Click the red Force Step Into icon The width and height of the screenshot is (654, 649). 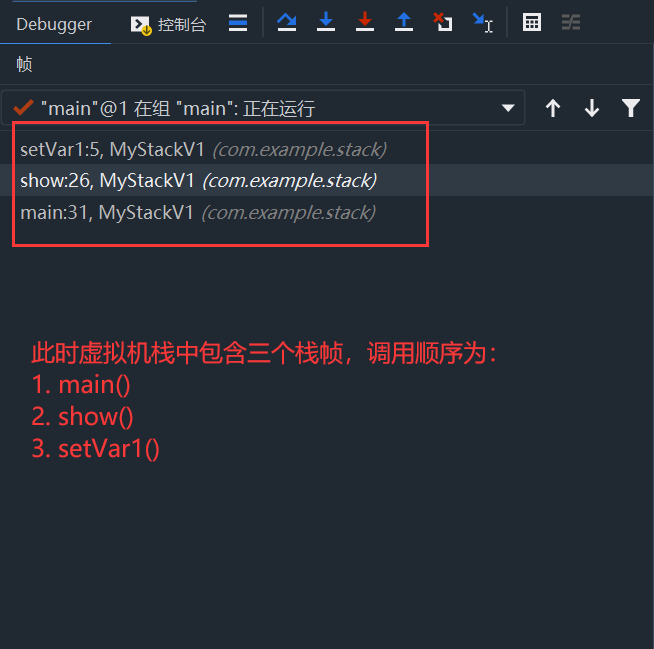pyautogui.click(x=365, y=23)
